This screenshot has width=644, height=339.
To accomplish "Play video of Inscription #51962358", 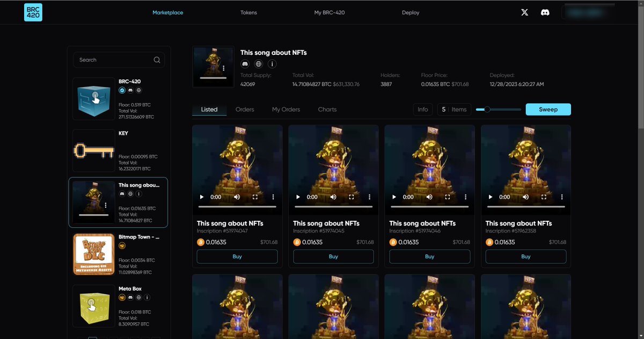I will point(491,197).
